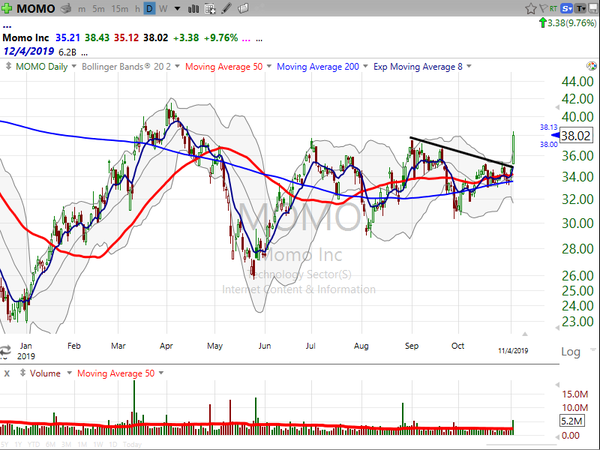Click the MOMO Daily plot label
600x450 pixels.
(41, 67)
